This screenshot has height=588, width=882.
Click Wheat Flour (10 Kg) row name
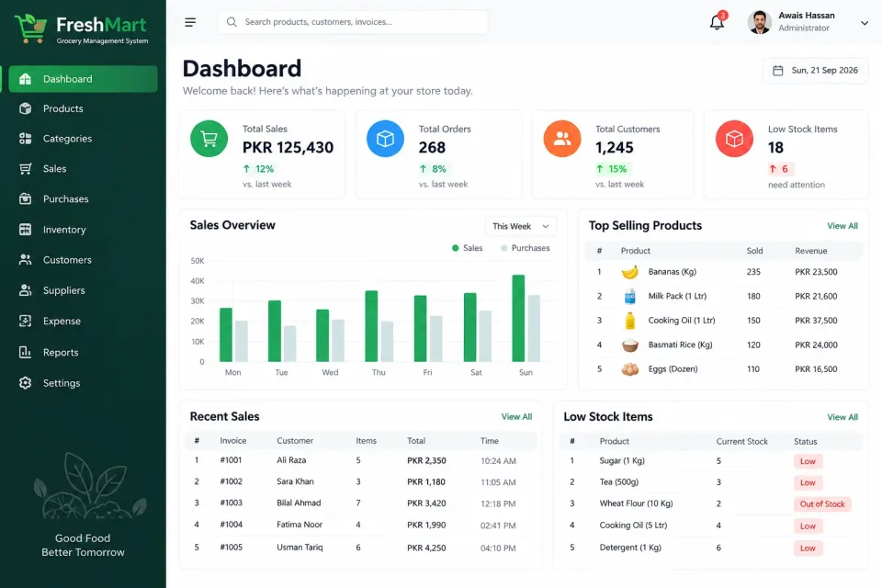pyautogui.click(x=636, y=503)
